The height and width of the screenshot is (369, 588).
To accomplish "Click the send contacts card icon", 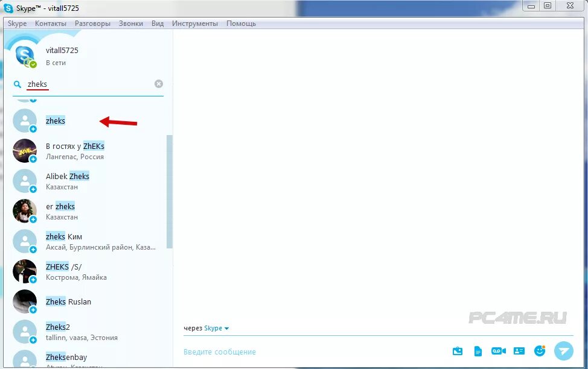I will click(519, 351).
